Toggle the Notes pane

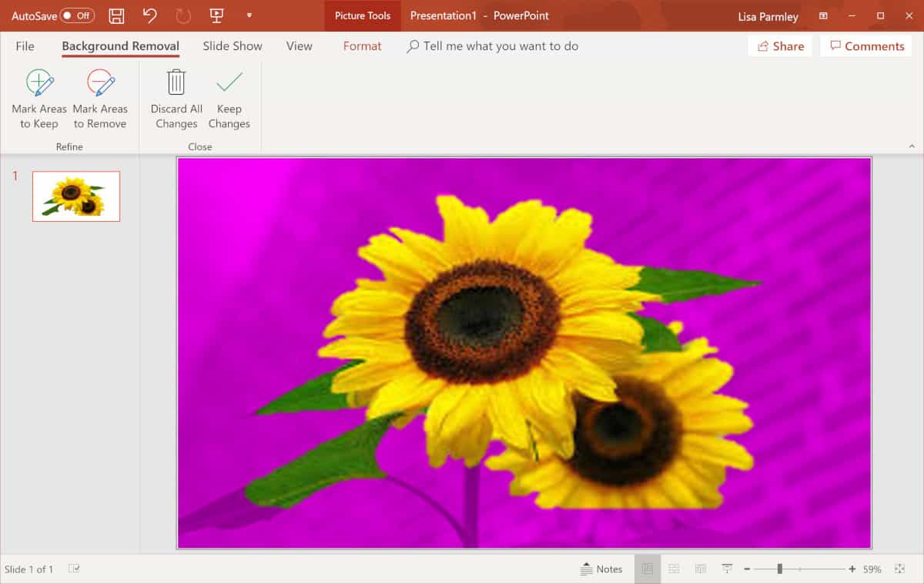click(x=603, y=569)
